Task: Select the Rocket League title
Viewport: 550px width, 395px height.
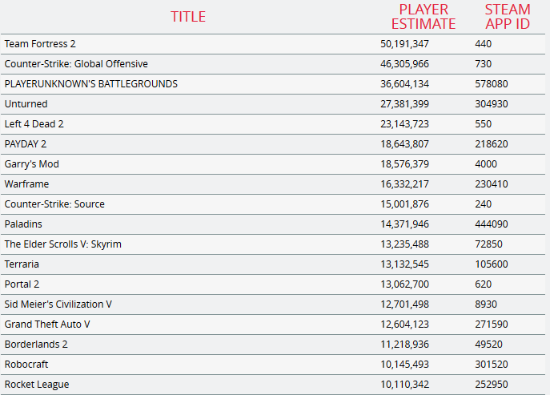Action: pyautogui.click(x=36, y=384)
